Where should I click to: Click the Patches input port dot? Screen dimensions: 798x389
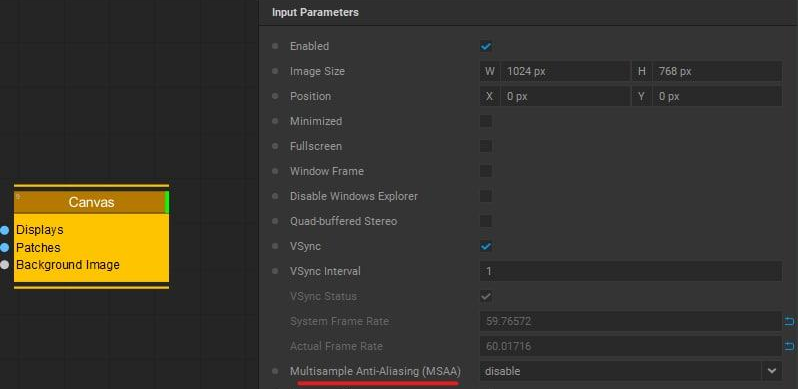tap(5, 247)
